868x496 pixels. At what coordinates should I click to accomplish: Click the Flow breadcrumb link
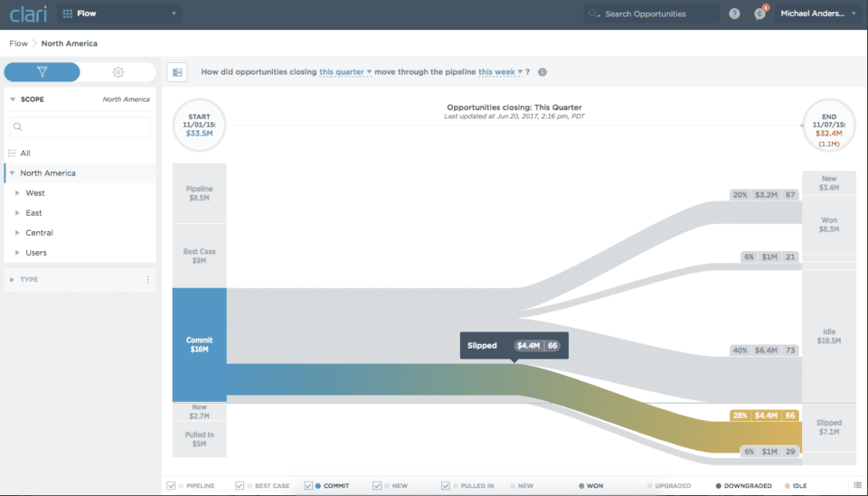(18, 43)
